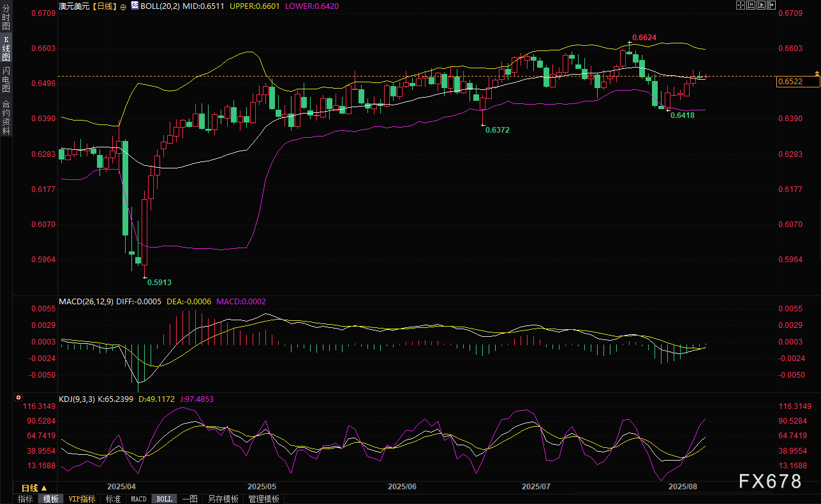Image resolution: width=821 pixels, height=504 pixels.
Task: Open the 合约资料 side tab
Action: (6, 117)
